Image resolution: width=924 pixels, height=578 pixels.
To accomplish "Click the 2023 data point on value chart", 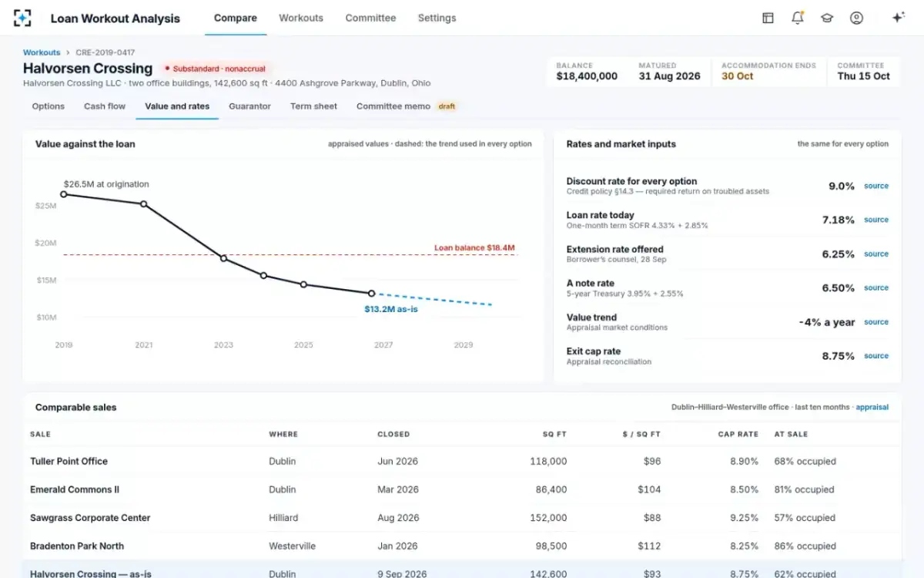I will (224, 258).
